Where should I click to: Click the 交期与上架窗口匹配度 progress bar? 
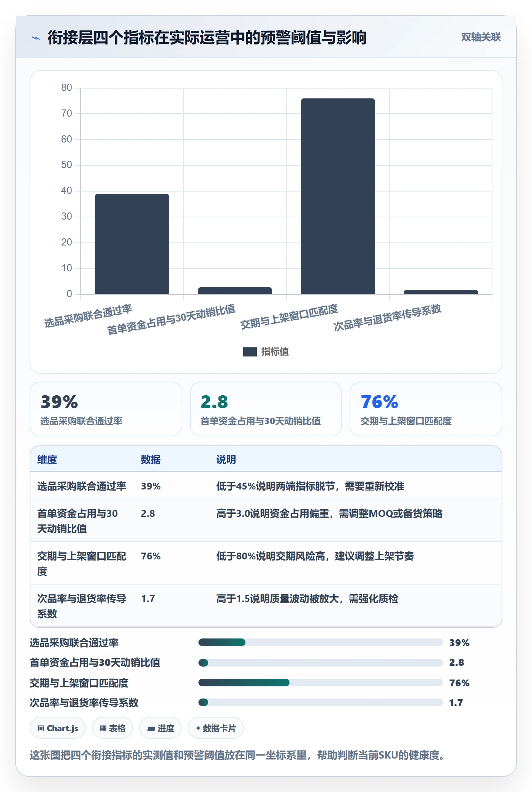[320, 683]
